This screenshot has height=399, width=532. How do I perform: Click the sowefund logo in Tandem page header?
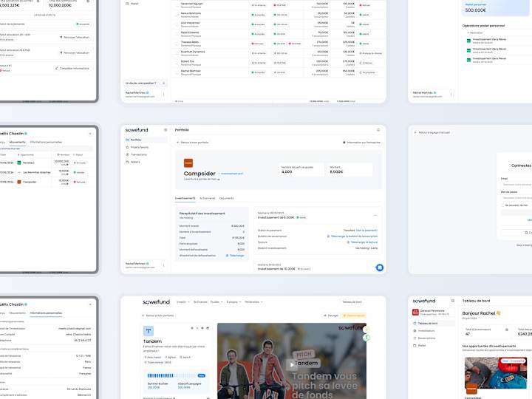pos(156,302)
